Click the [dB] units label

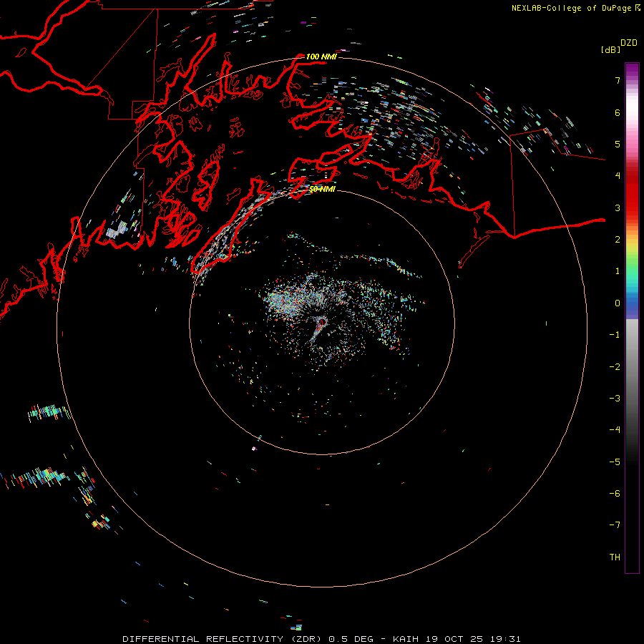610,50
